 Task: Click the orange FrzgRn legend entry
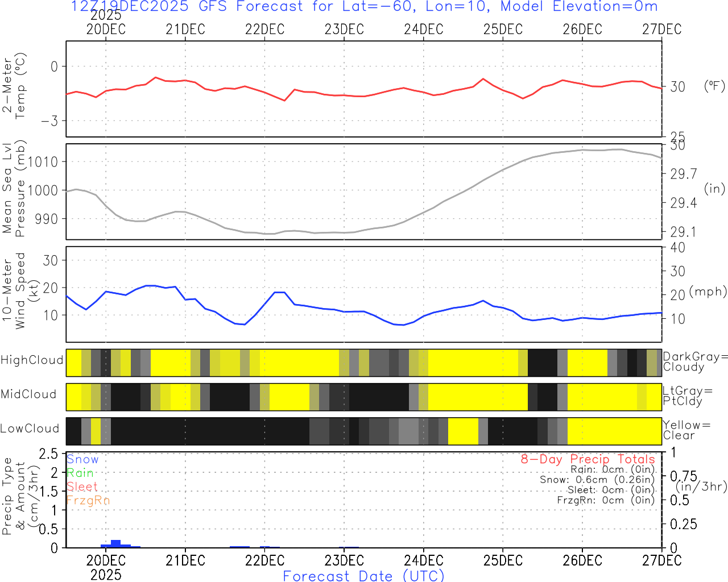click(88, 501)
